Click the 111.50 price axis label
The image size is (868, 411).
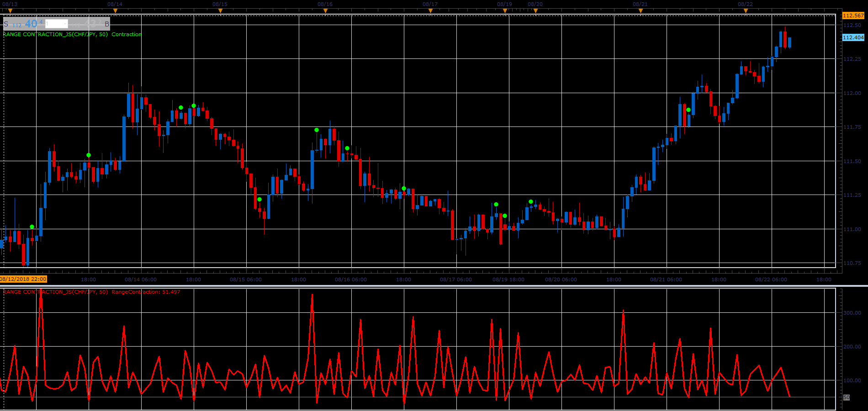[852, 161]
